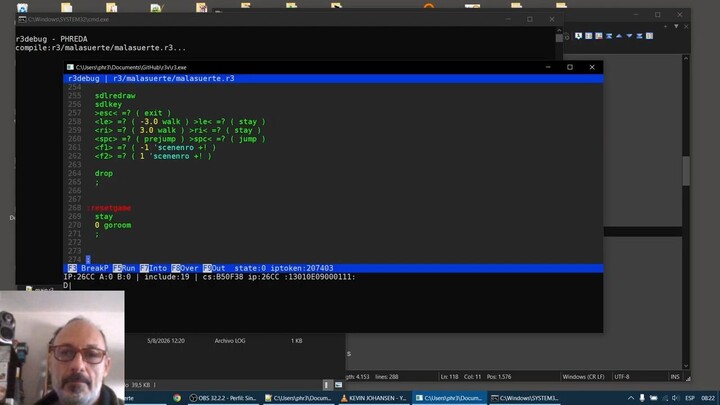Click the microphone tray icon
720x405 pixels.
tap(642, 398)
